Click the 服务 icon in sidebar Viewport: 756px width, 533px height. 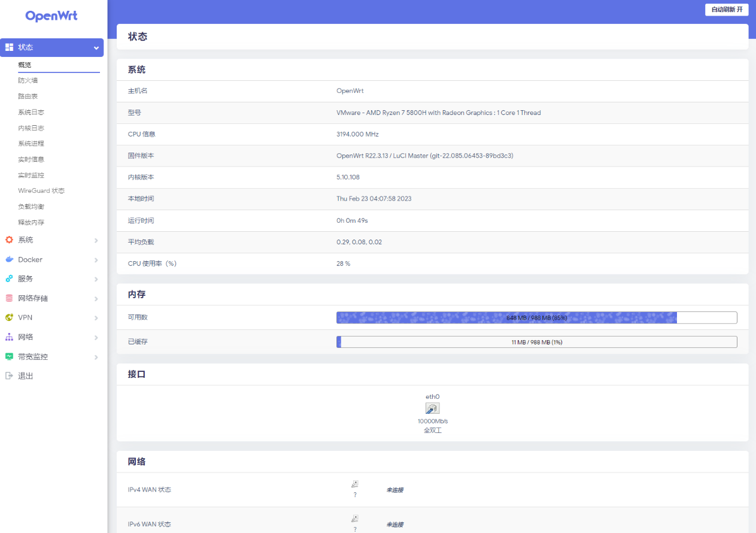[9, 278]
